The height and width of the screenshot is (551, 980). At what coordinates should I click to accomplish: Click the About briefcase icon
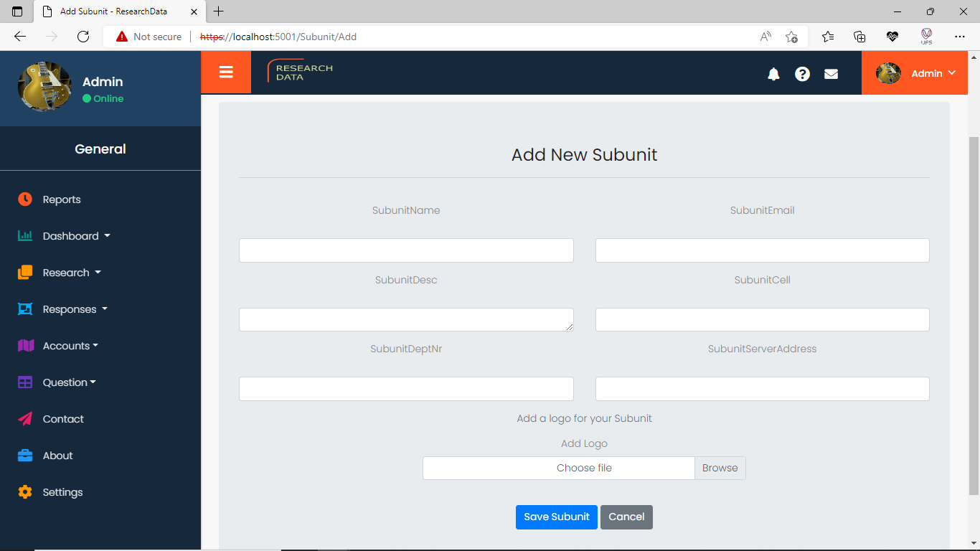25,456
